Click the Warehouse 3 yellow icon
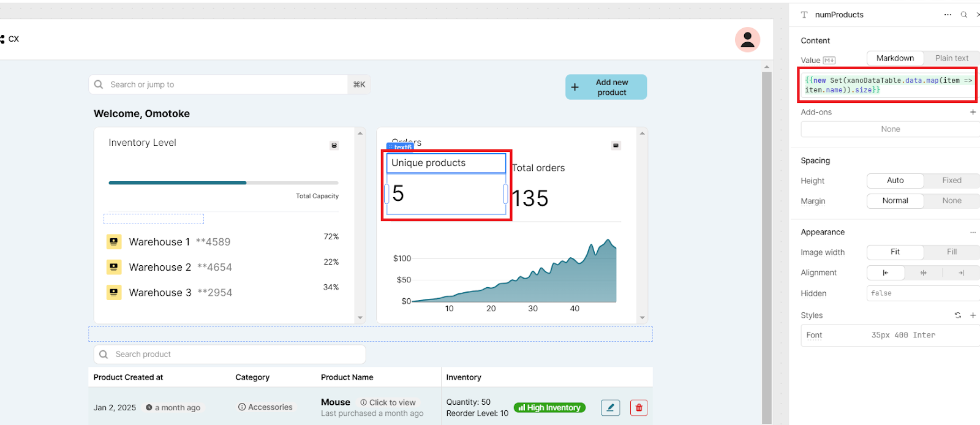 (114, 292)
